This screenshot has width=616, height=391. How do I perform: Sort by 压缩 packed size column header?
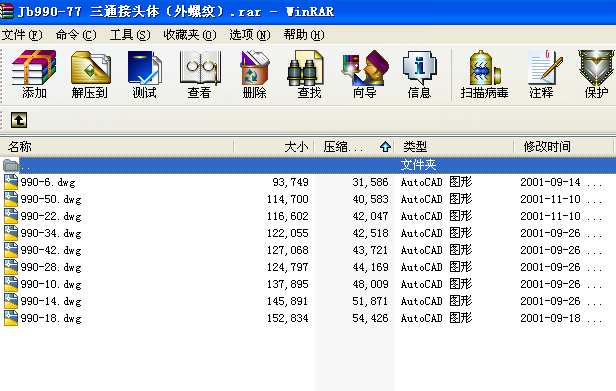click(354, 147)
